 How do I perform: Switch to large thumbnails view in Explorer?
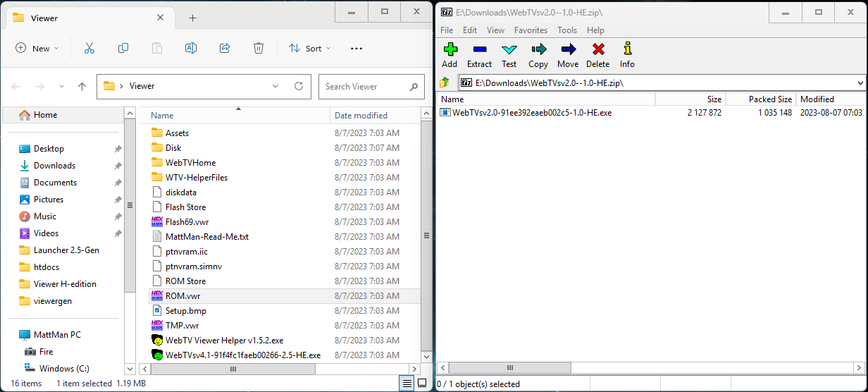(421, 384)
